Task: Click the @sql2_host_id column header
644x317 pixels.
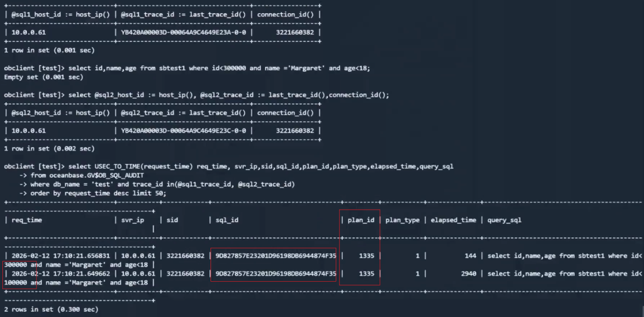Action: tap(61, 113)
